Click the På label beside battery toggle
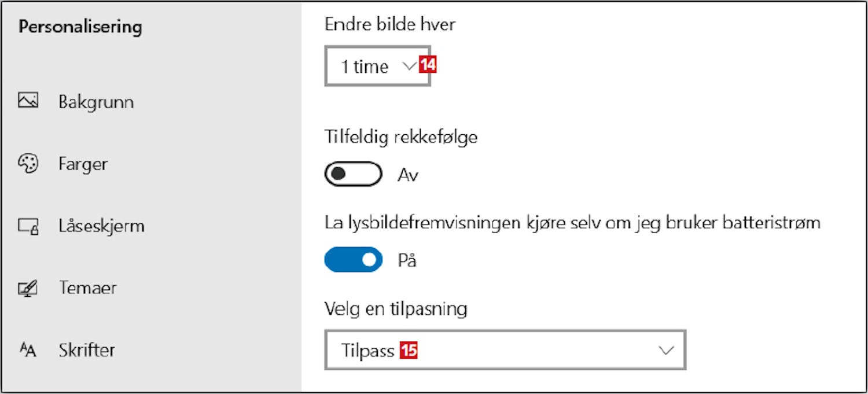868x394 pixels. pos(407,260)
